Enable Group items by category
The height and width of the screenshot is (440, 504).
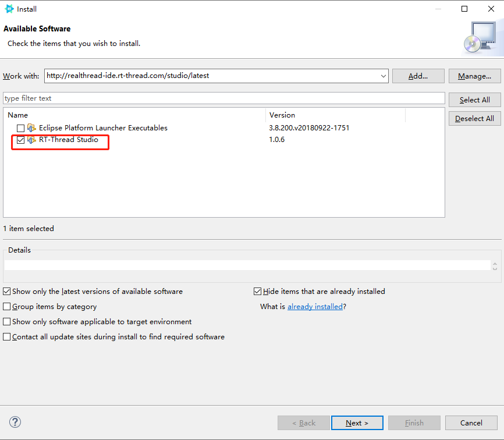pos(7,307)
